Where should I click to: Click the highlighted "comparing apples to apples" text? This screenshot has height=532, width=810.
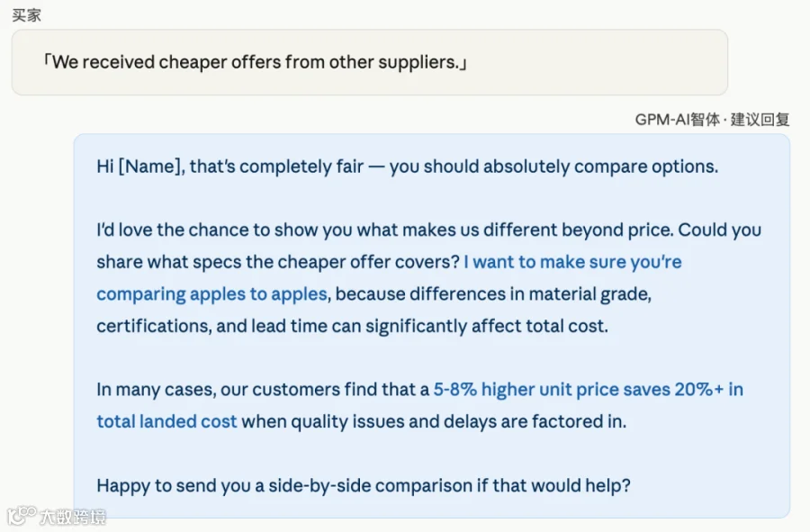coord(211,293)
